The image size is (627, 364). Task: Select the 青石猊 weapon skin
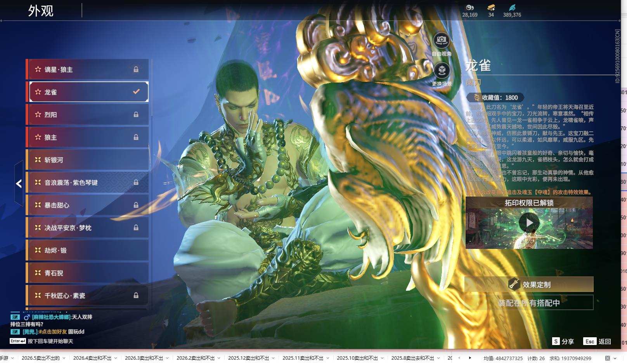tap(88, 273)
